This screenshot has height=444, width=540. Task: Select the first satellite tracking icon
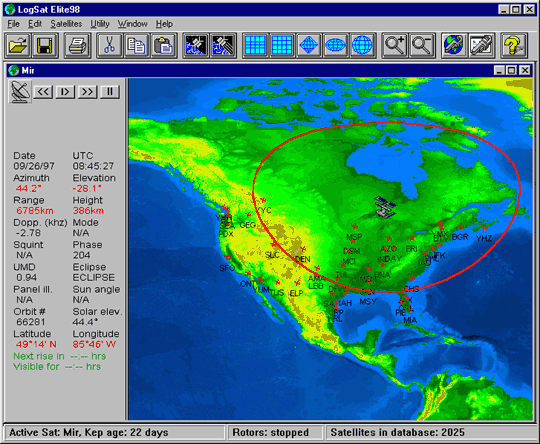coord(196,45)
